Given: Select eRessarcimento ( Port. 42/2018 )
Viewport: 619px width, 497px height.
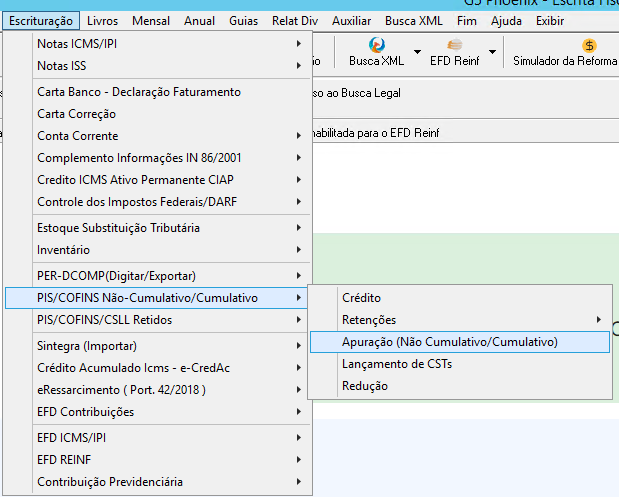Looking at the screenshot, I should tap(158, 390).
